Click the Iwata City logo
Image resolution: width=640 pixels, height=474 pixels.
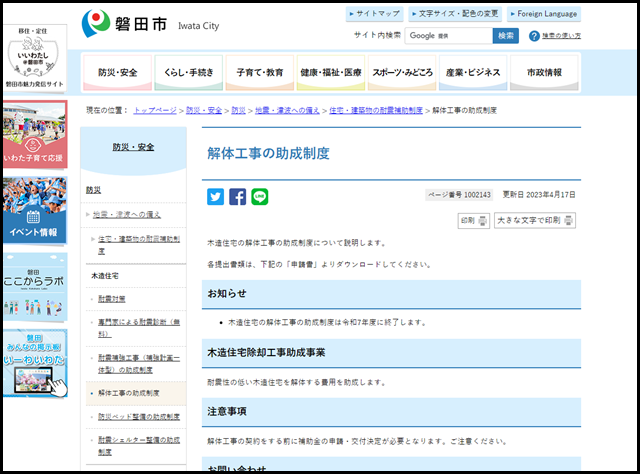pyautogui.click(x=150, y=22)
